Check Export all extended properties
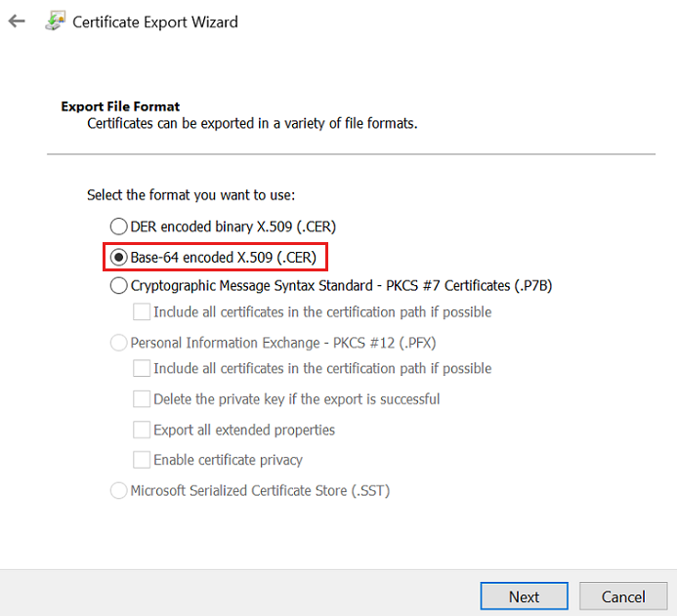 pos(142,430)
